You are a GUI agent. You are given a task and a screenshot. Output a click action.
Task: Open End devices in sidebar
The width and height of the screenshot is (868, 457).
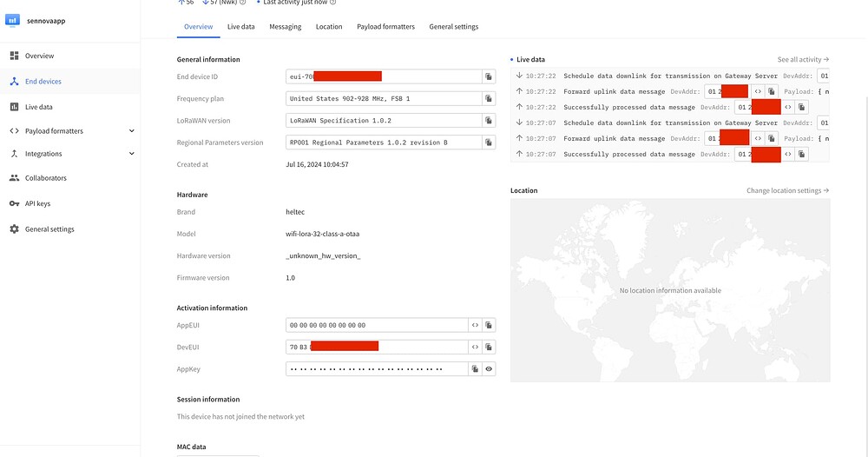point(43,82)
